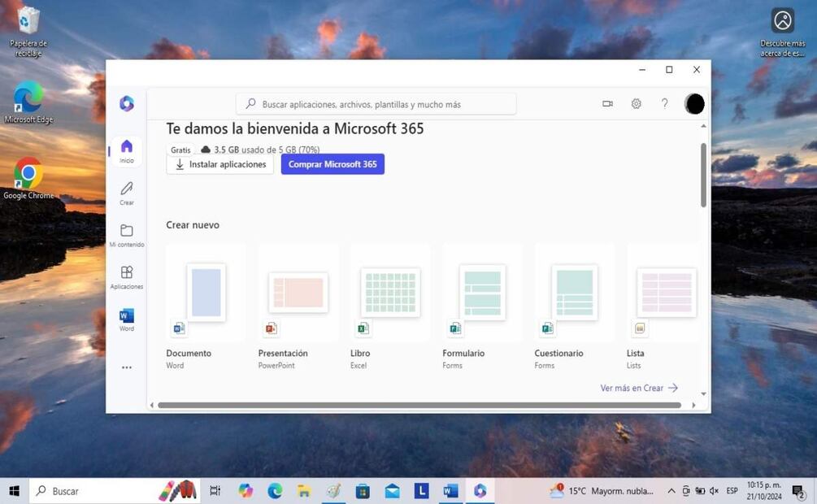
Task: Follow the Ver más en Crear link
Action: 638,389
